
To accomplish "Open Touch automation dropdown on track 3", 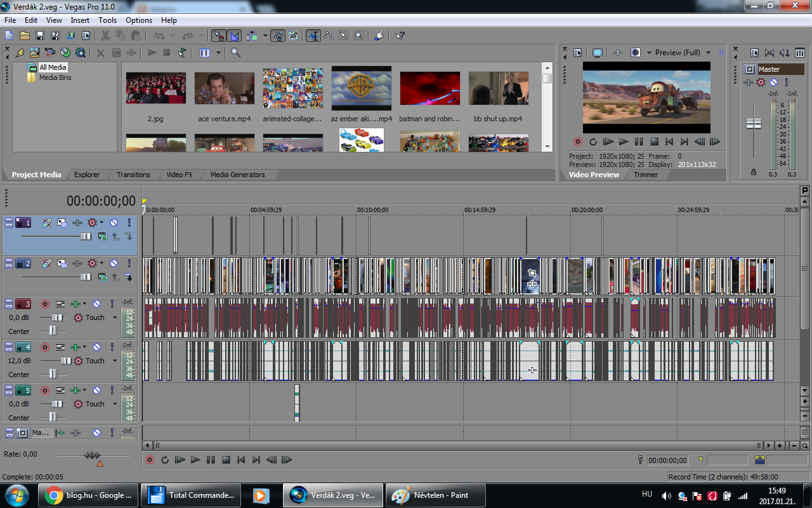I will pyautogui.click(x=115, y=317).
